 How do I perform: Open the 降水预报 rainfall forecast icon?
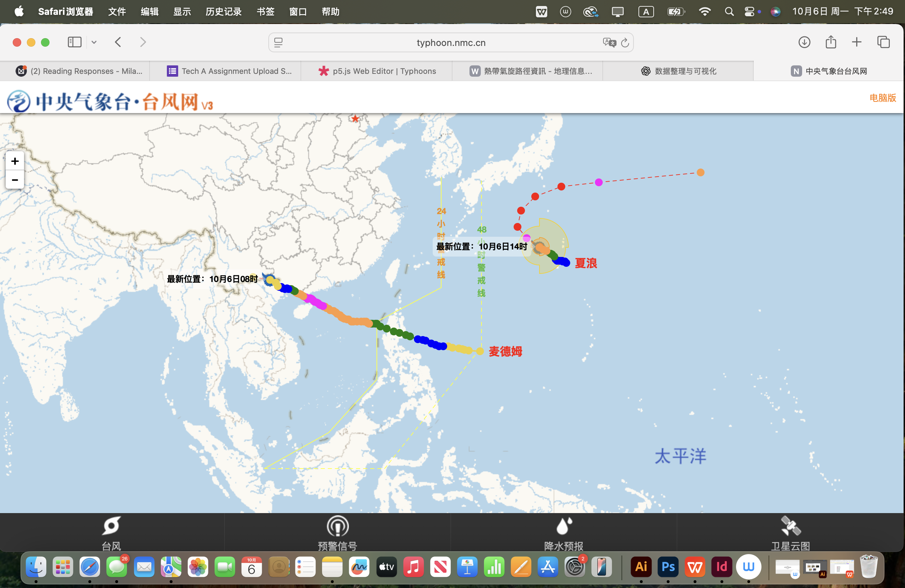pos(564,527)
